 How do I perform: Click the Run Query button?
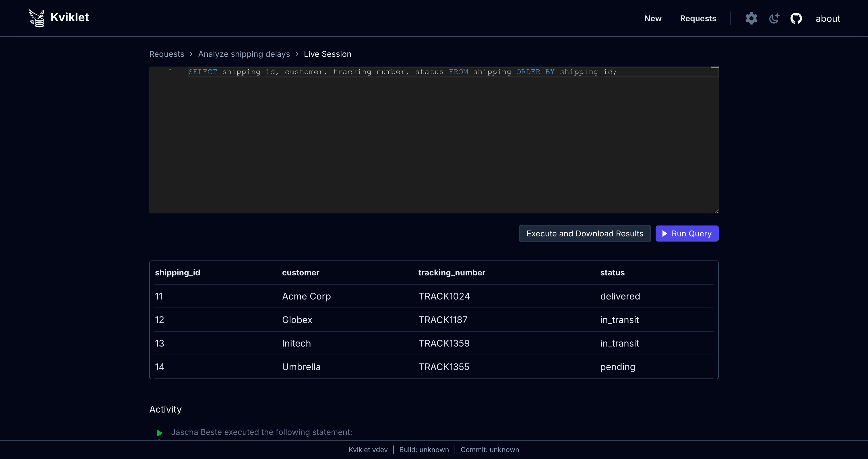[x=687, y=233]
